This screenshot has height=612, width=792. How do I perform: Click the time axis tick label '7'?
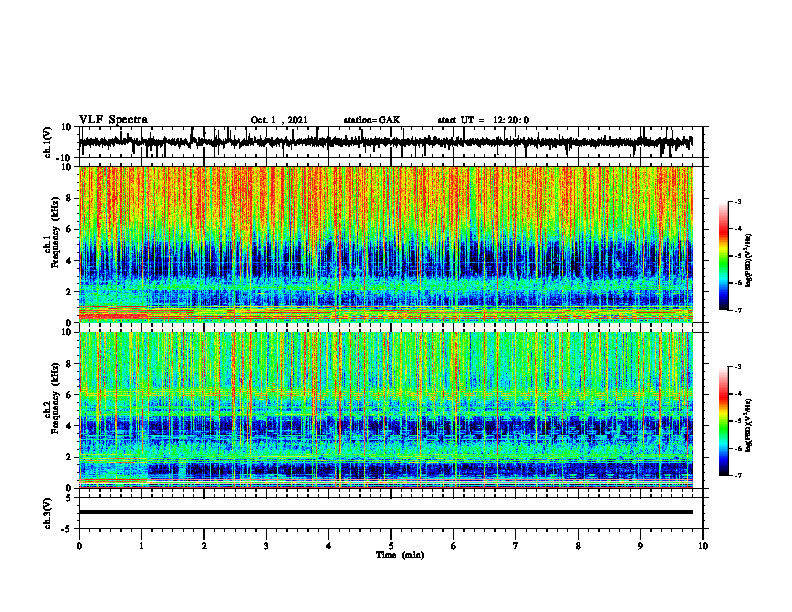[516, 546]
